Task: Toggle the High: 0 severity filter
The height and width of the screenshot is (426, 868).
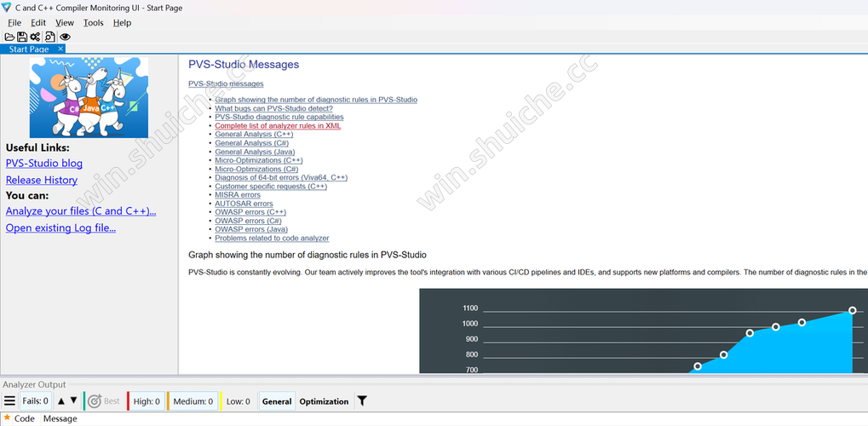Action: click(147, 401)
